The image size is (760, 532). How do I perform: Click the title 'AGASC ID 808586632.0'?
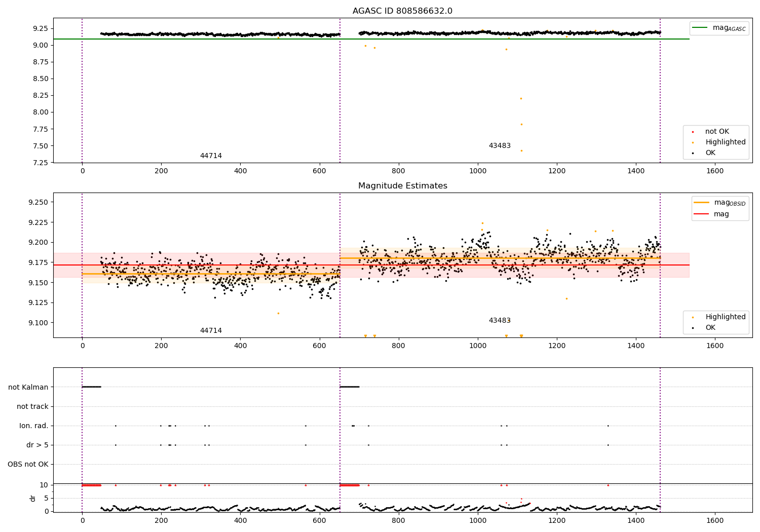(402, 11)
